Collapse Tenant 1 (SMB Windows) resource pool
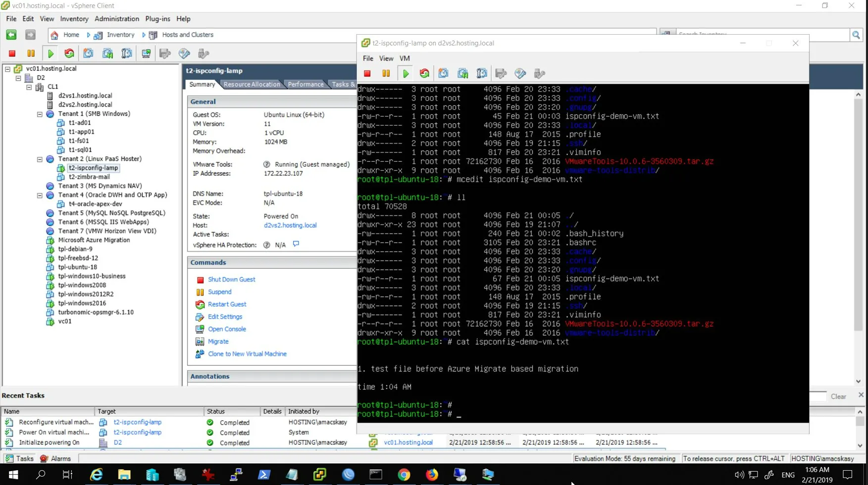The width and height of the screenshot is (868, 485). click(40, 114)
